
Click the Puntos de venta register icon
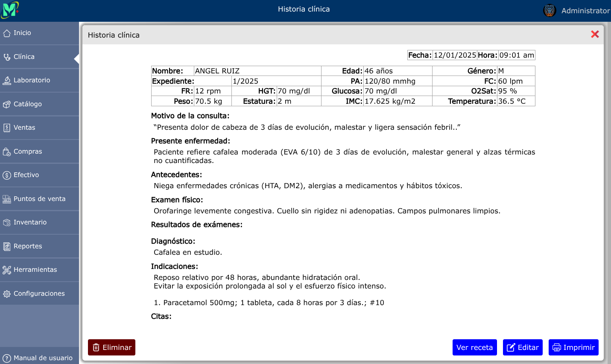[7, 199]
